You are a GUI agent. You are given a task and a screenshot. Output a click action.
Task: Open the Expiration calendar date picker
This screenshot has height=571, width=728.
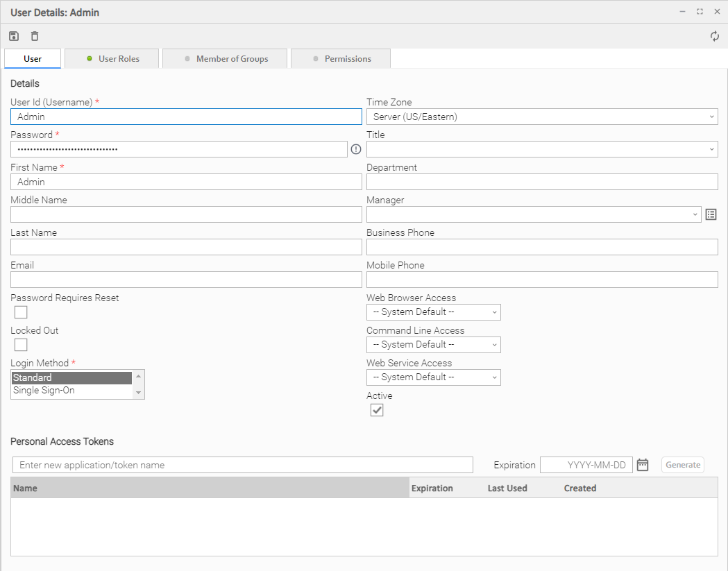coord(643,465)
